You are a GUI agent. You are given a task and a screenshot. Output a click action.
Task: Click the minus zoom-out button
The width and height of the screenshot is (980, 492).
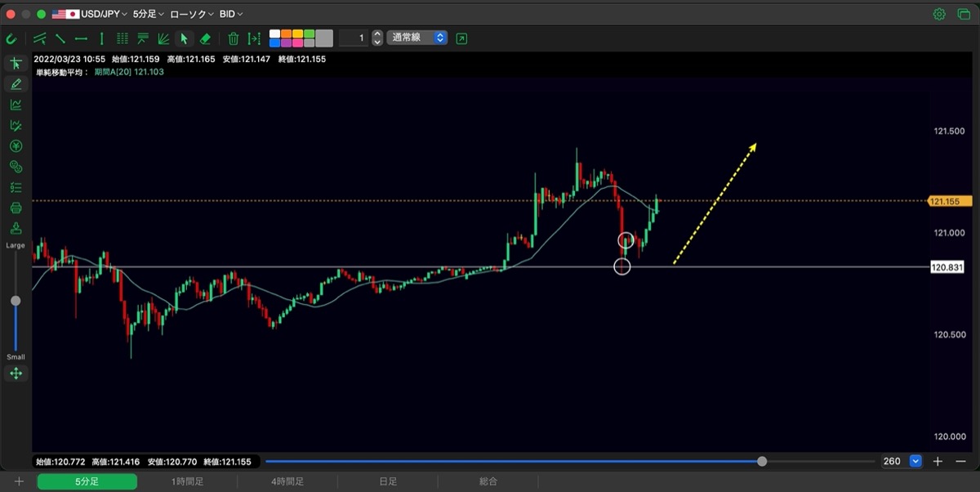(x=960, y=462)
